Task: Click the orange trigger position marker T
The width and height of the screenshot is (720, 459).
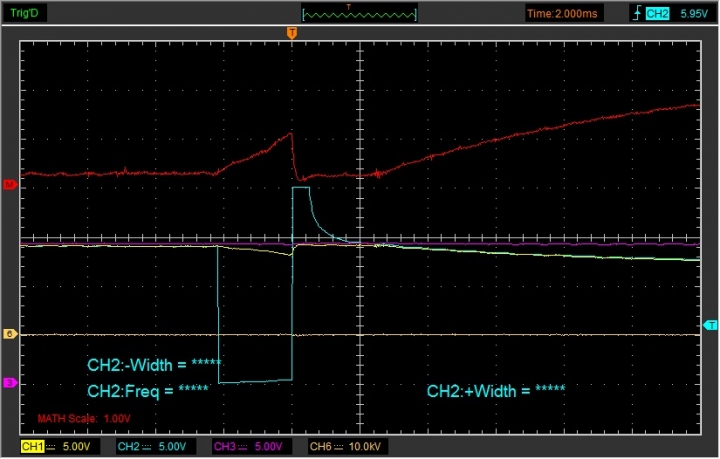Action: 292,33
